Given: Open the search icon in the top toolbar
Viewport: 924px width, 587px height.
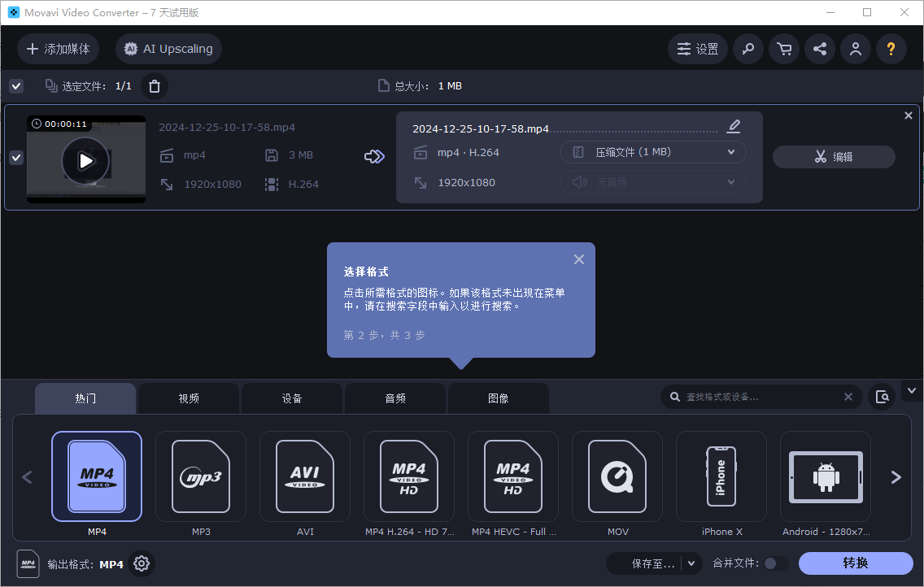Looking at the screenshot, I should point(747,49).
